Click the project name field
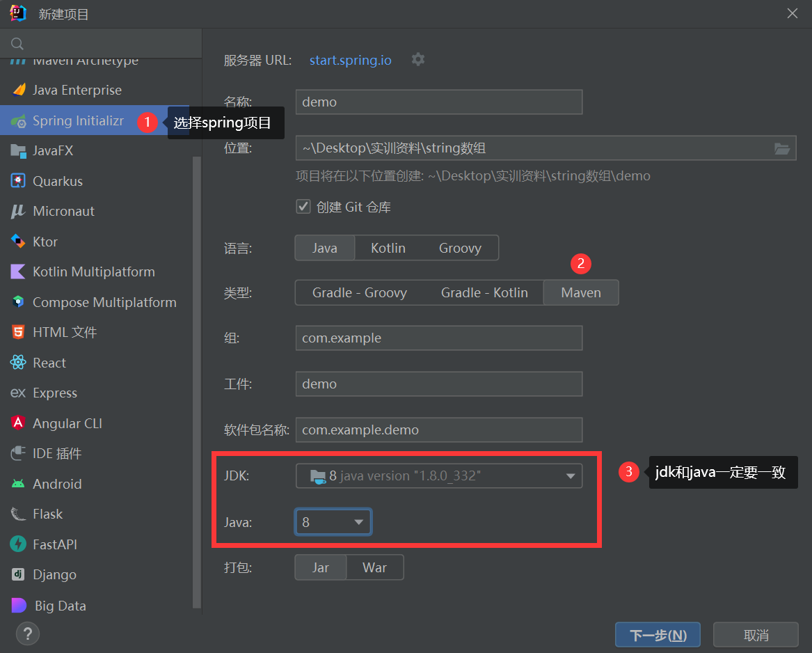Screen dimensions: 812x653 pos(439,102)
